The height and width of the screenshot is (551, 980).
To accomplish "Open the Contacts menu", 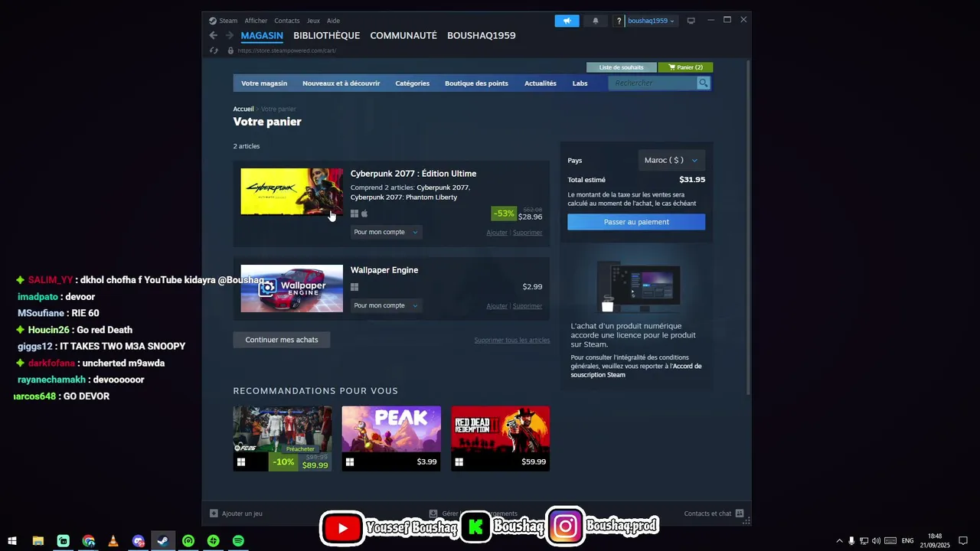I will click(x=287, y=21).
